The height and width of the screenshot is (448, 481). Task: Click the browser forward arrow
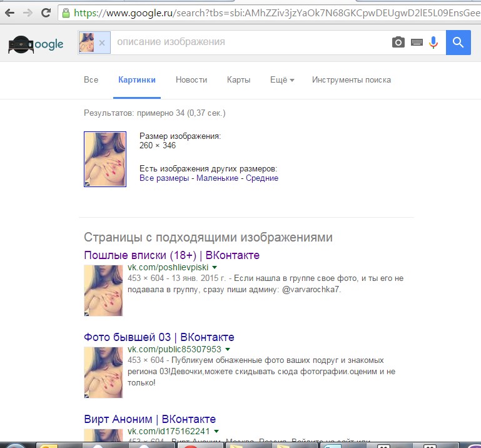[x=28, y=13]
